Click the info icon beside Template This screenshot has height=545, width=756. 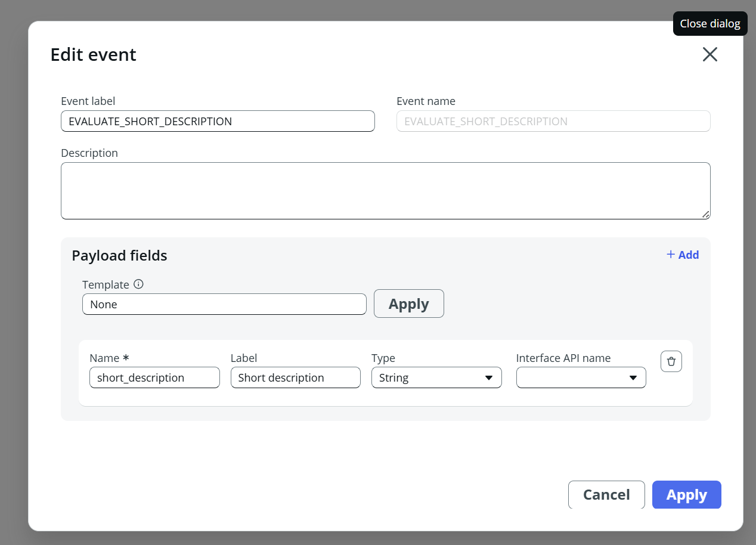click(x=138, y=284)
